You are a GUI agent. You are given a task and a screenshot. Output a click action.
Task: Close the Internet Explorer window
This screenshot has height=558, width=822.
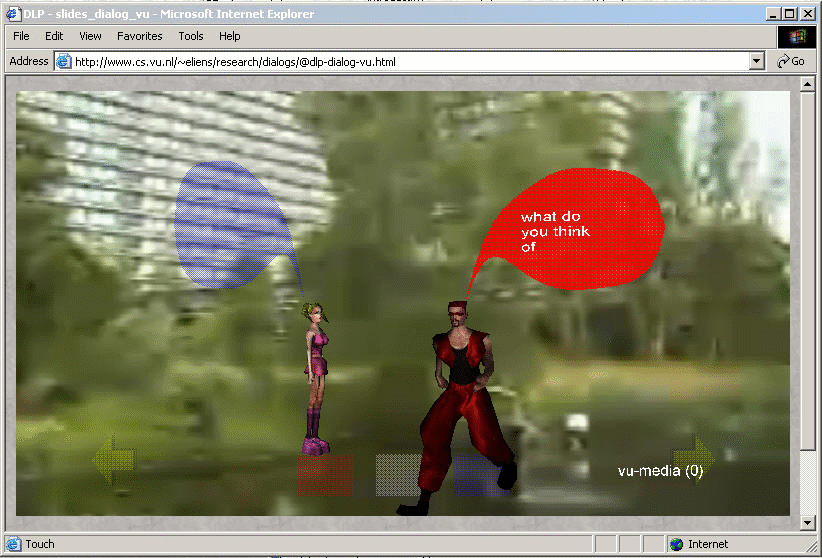click(x=808, y=14)
